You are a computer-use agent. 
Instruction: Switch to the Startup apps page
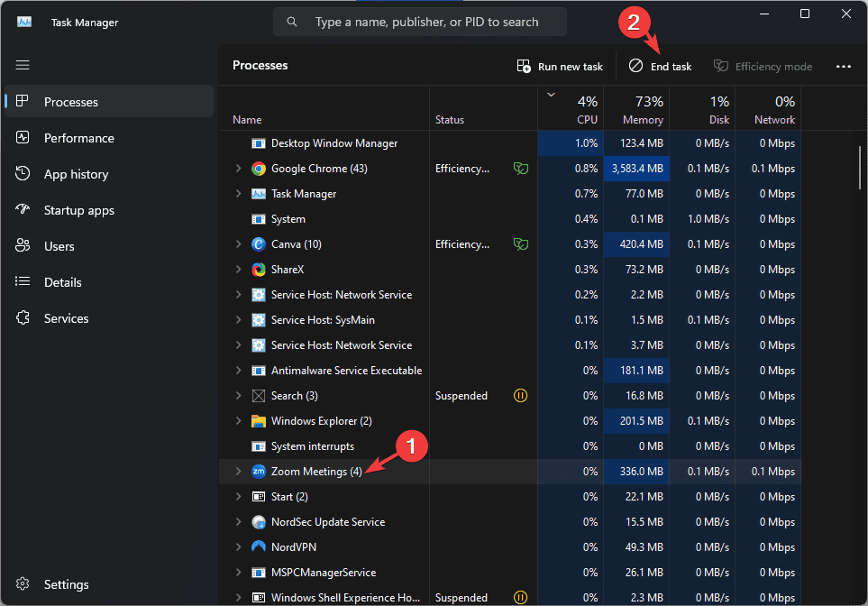(x=78, y=210)
